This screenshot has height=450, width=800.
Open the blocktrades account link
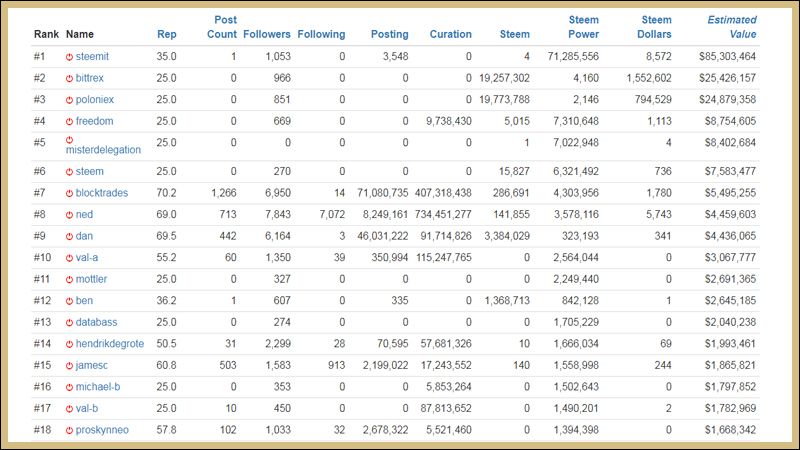[x=102, y=193]
